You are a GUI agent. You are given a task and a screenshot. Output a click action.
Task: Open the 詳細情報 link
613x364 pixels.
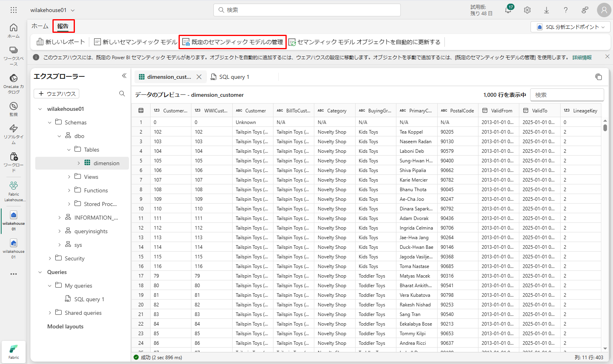[582, 58]
